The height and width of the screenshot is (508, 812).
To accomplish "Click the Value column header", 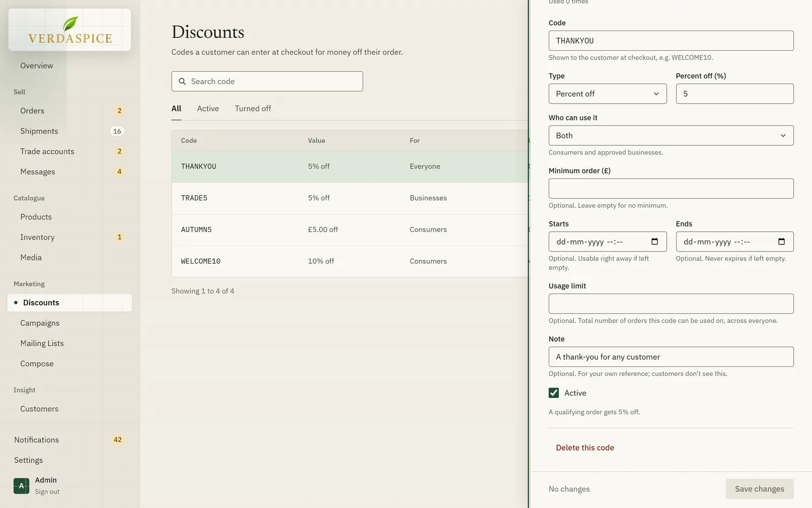I will click(x=317, y=141).
